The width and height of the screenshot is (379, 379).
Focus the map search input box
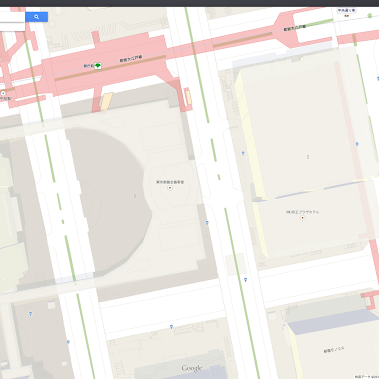pyautogui.click(x=12, y=17)
